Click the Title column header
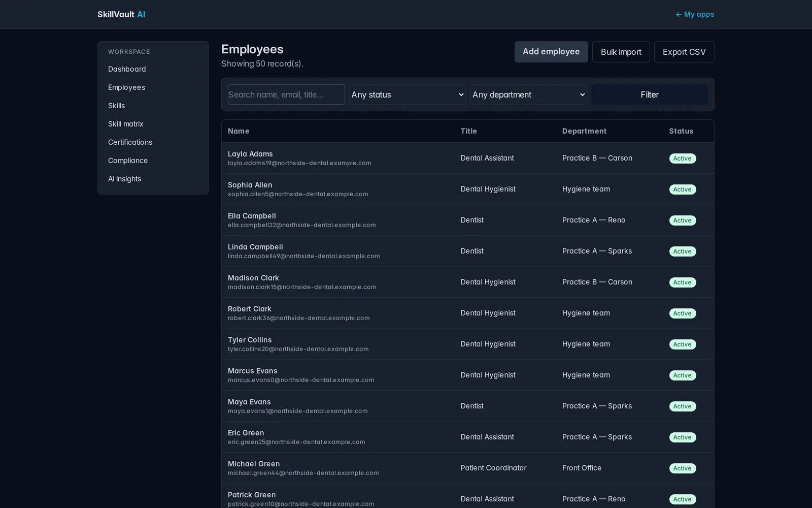812x508 pixels. coord(468,131)
